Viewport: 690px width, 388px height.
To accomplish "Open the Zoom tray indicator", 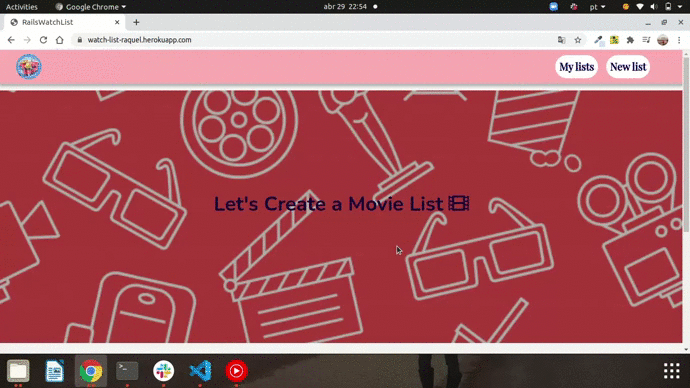I will click(554, 7).
